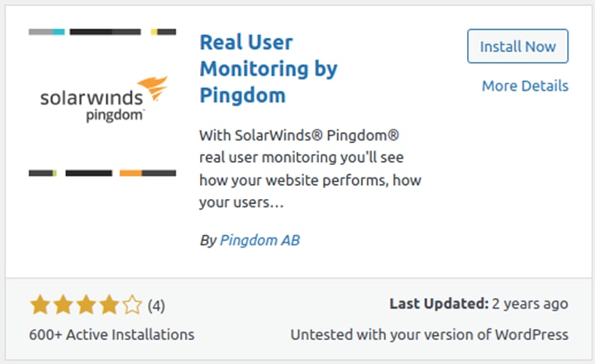Click the gray and cyan bar above logo
The height and width of the screenshot is (364, 595).
coord(46,32)
